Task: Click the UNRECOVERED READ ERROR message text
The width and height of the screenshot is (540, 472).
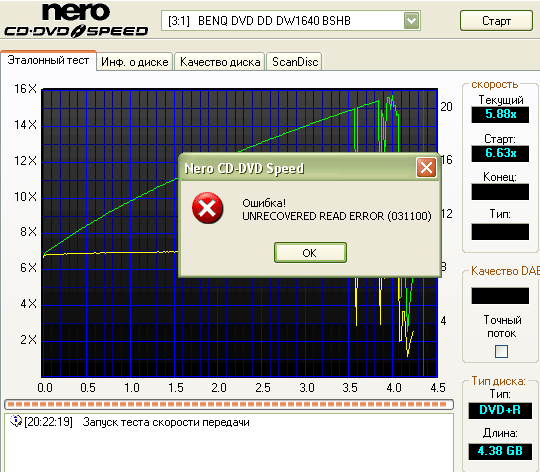Action: 336,216
